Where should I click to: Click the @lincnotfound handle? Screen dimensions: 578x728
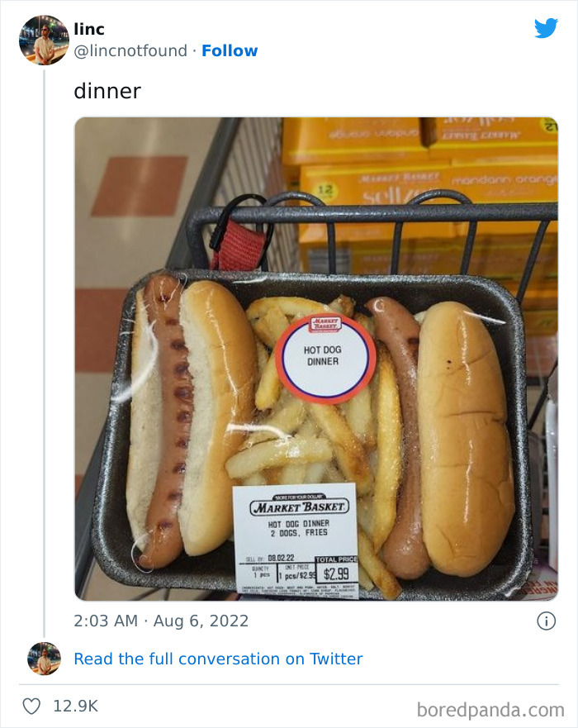[x=130, y=50]
